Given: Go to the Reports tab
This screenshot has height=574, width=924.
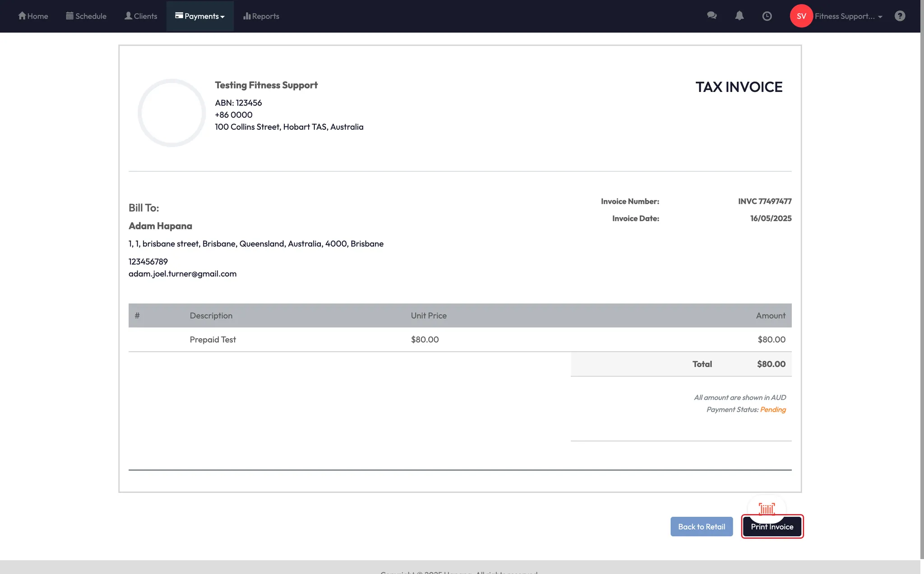Looking at the screenshot, I should coord(265,16).
